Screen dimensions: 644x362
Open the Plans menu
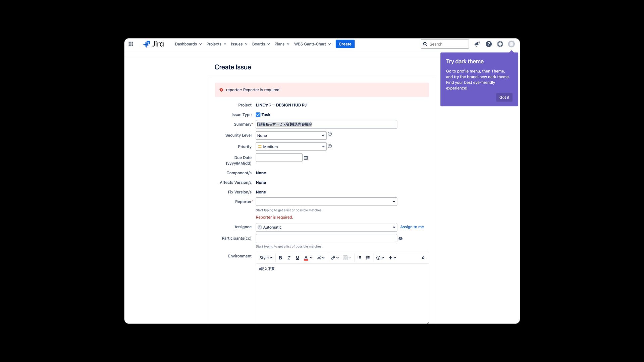coord(282,44)
